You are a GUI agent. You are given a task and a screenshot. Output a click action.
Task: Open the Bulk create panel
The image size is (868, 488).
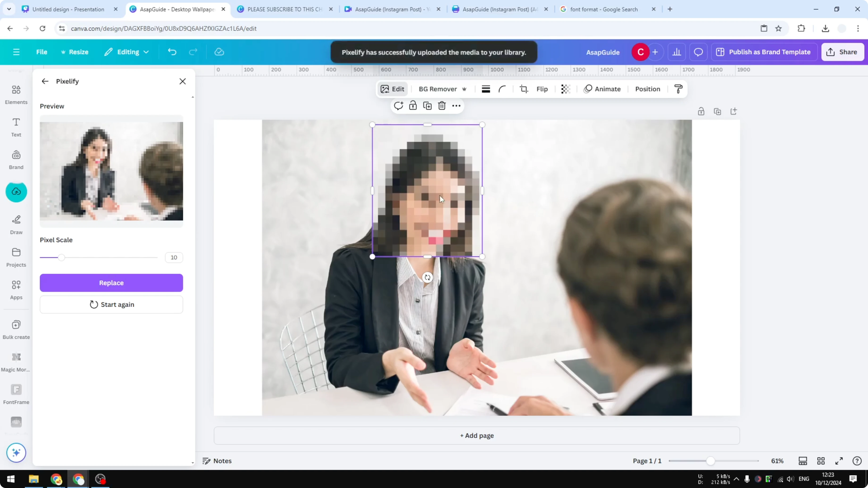(x=16, y=329)
